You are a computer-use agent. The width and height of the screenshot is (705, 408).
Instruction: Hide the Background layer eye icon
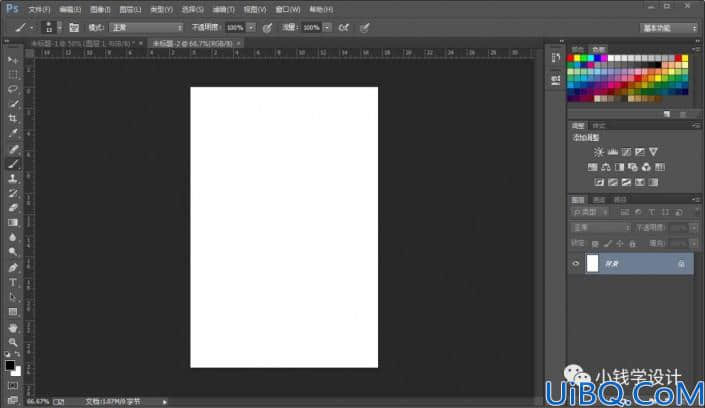pos(576,264)
